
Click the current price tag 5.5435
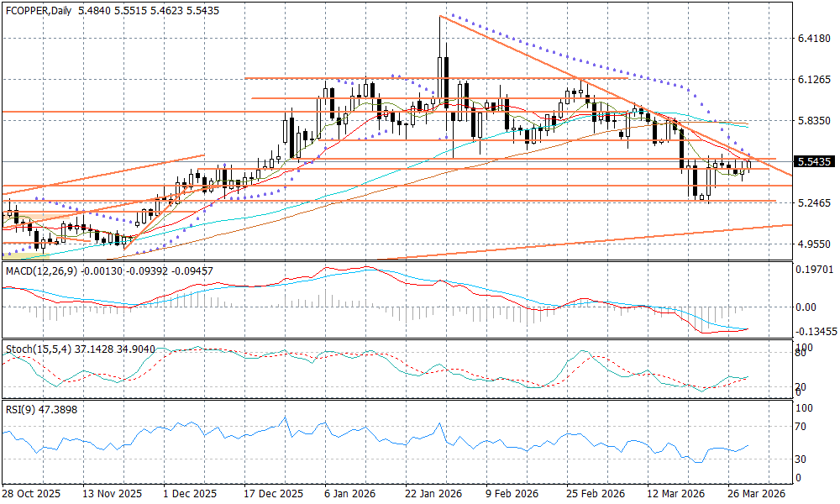[x=814, y=161]
